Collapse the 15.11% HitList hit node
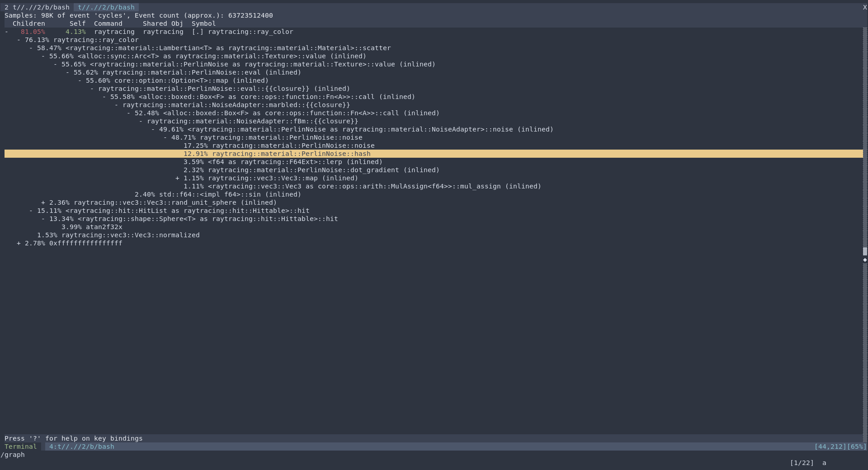 pyautogui.click(x=31, y=211)
